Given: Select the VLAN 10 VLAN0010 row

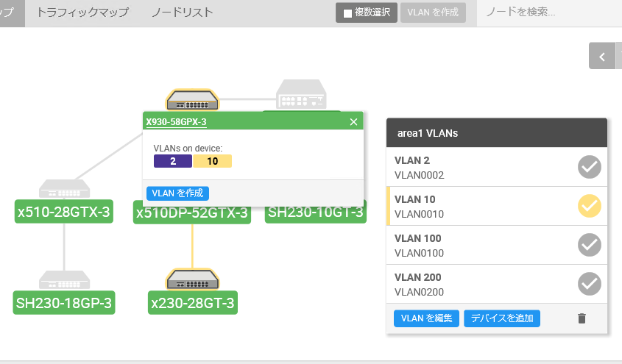Looking at the screenshot, I should click(497, 206).
